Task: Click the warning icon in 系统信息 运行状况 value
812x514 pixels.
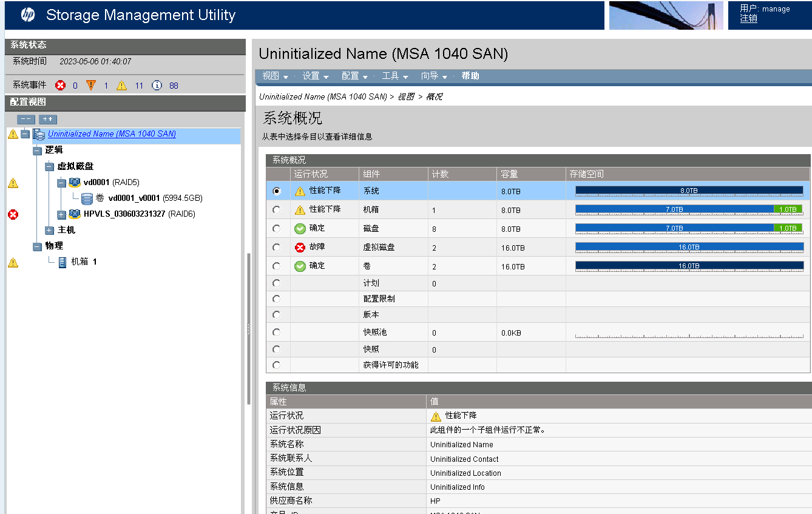Action: (x=436, y=416)
